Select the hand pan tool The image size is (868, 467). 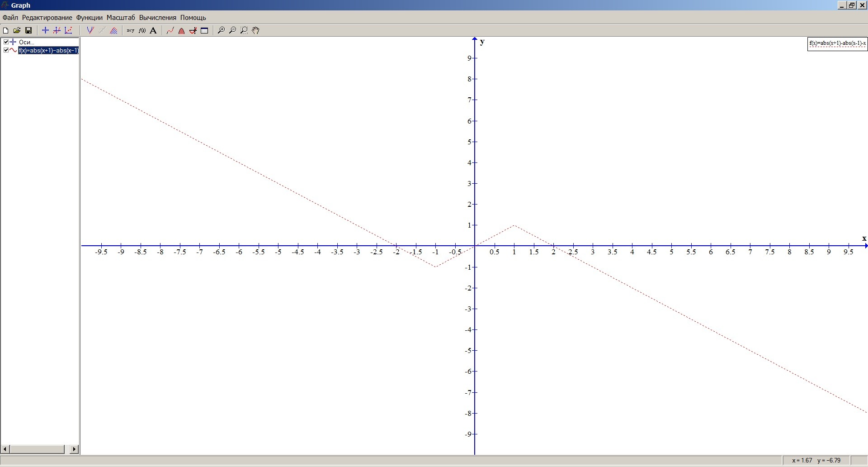(256, 30)
